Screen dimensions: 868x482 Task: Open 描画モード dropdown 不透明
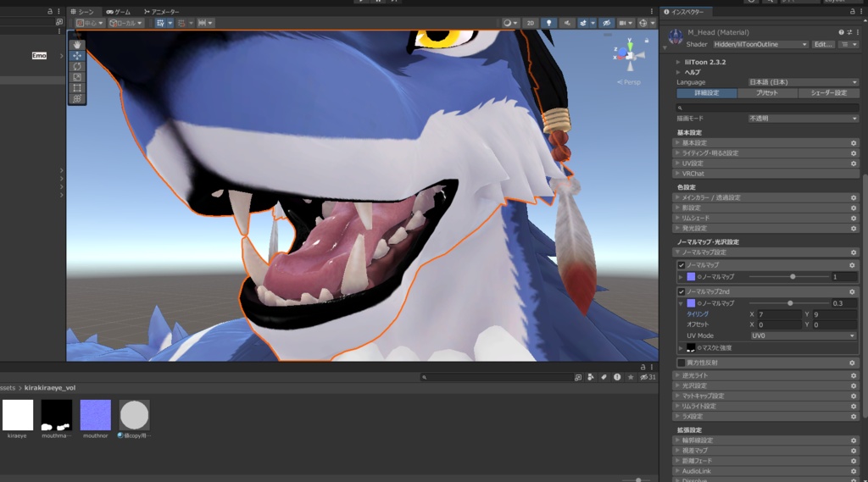(x=803, y=119)
